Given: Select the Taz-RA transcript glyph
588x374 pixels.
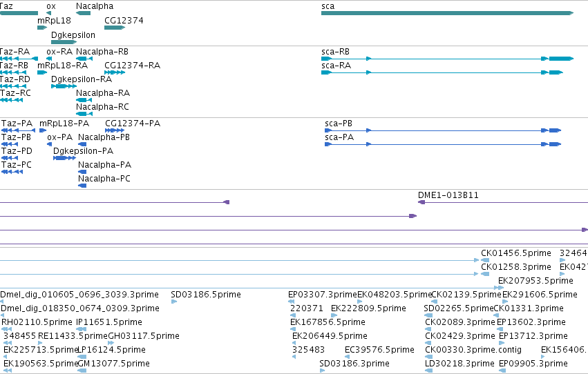Looking at the screenshot, I should click(19, 59).
